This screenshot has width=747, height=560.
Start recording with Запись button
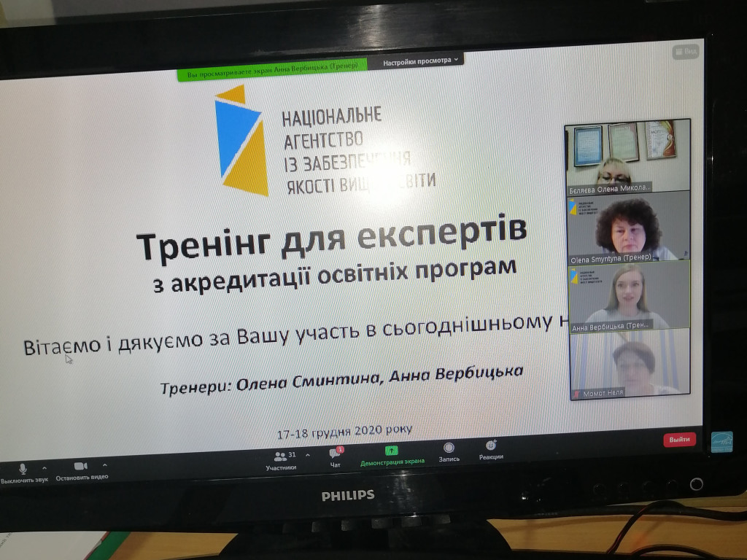point(449,452)
